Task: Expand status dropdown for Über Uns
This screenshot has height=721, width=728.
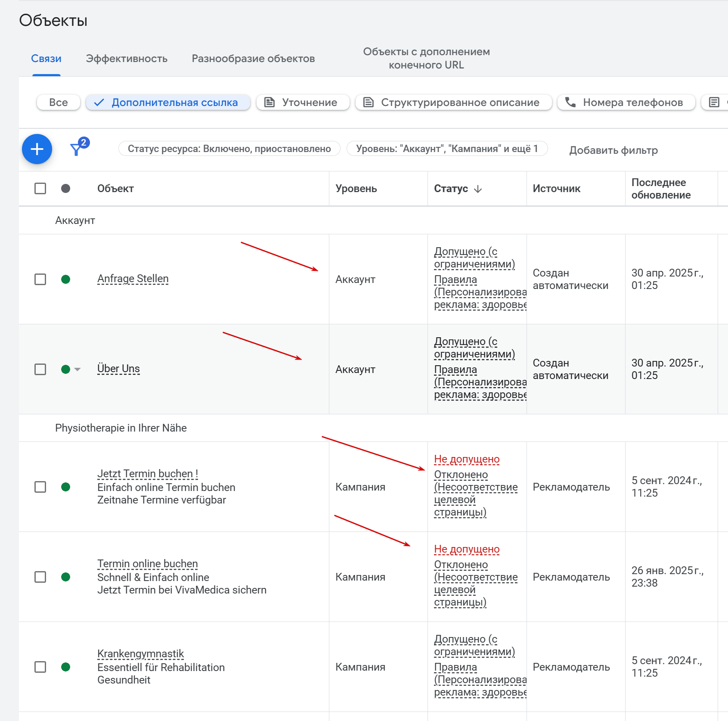Action: coord(77,370)
